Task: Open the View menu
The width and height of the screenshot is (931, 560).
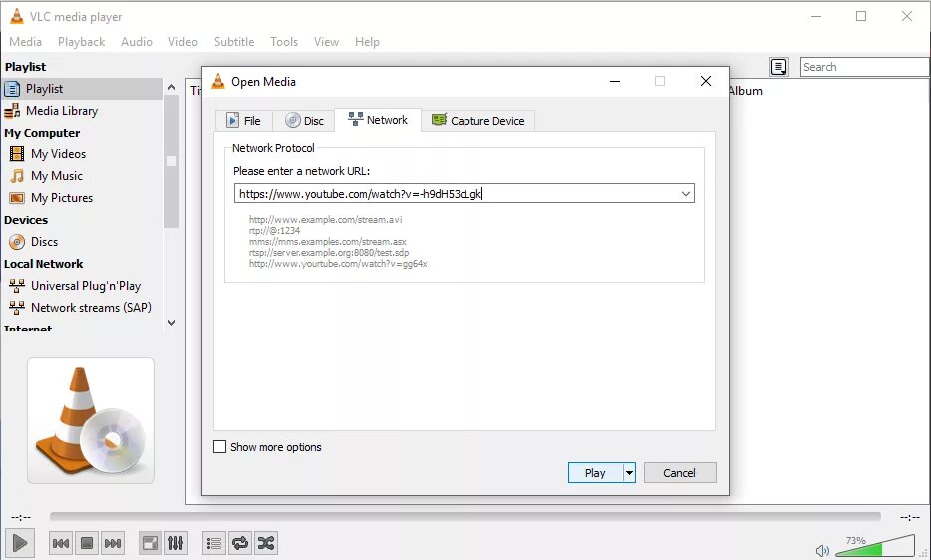Action: [x=326, y=42]
